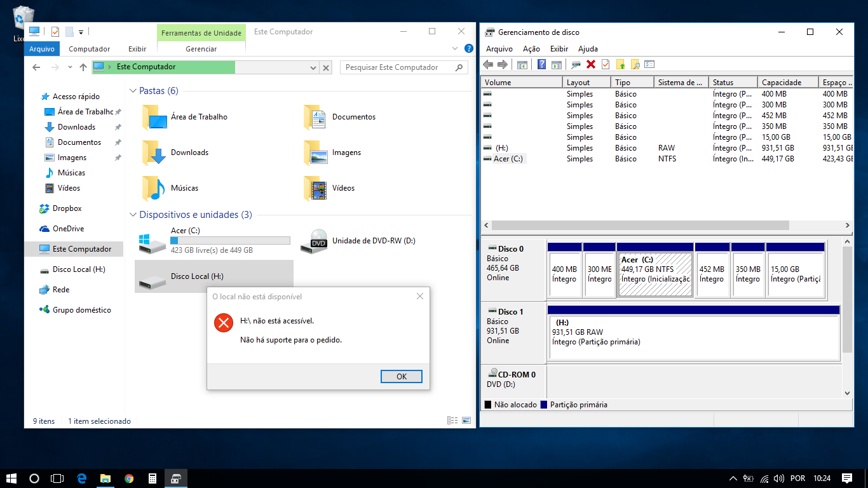Click the connect/rescan disk magnifier icon
This screenshot has height=488, width=868.
(x=576, y=64)
